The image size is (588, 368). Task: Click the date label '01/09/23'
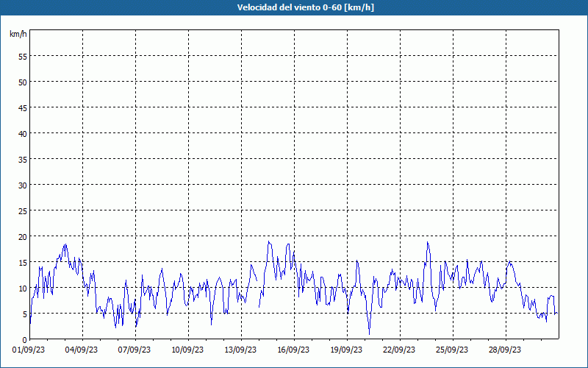[29, 350]
